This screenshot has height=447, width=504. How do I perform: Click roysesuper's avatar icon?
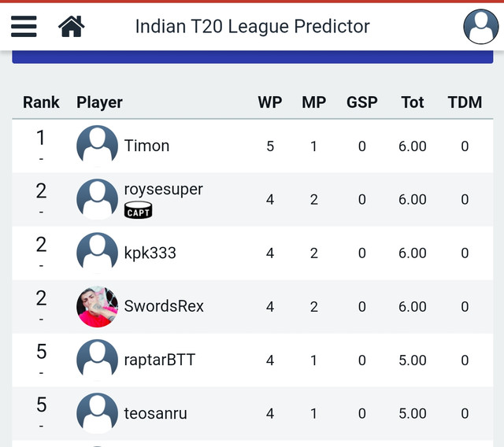97,199
